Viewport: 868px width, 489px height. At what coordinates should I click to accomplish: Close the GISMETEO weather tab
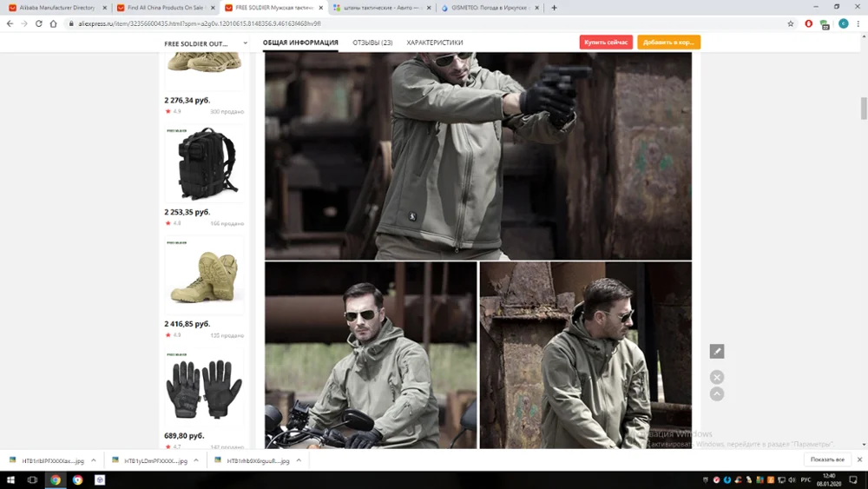tap(536, 8)
